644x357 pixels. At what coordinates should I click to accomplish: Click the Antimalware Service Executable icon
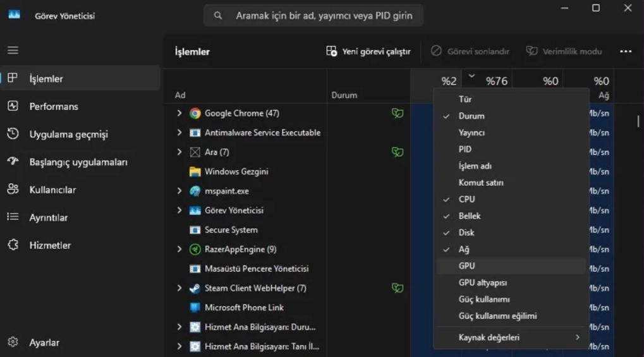(195, 133)
